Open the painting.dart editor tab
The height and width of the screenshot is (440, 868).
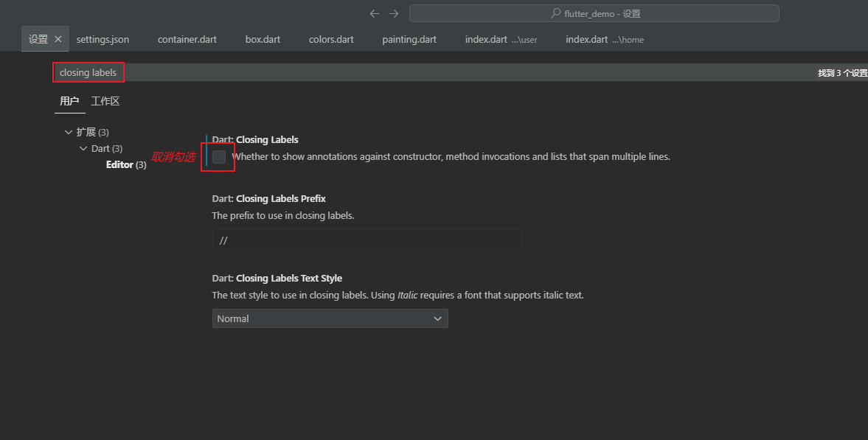409,40
